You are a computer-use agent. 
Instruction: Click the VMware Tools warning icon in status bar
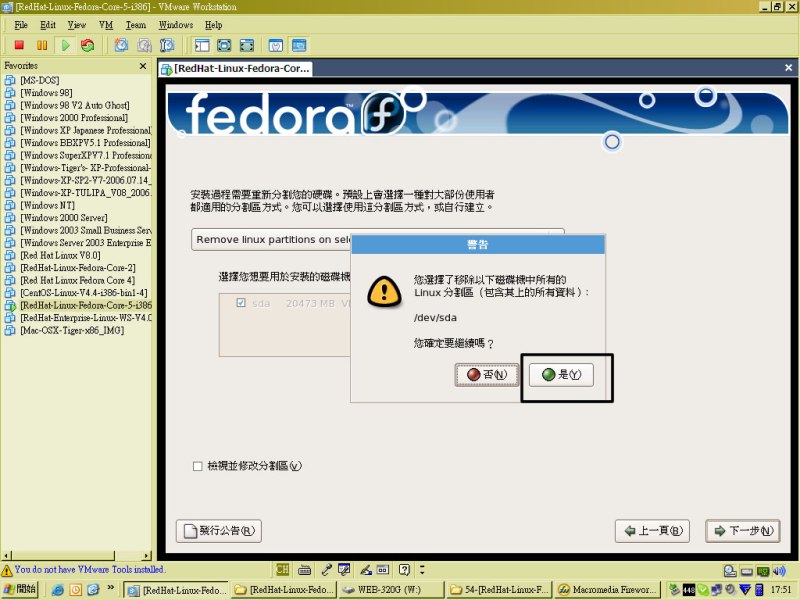(7, 570)
